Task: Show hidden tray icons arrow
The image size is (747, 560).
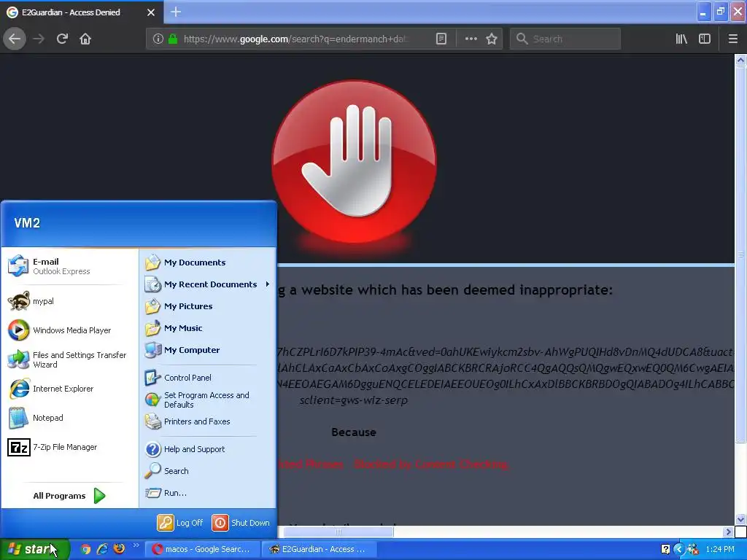Action: 679,549
